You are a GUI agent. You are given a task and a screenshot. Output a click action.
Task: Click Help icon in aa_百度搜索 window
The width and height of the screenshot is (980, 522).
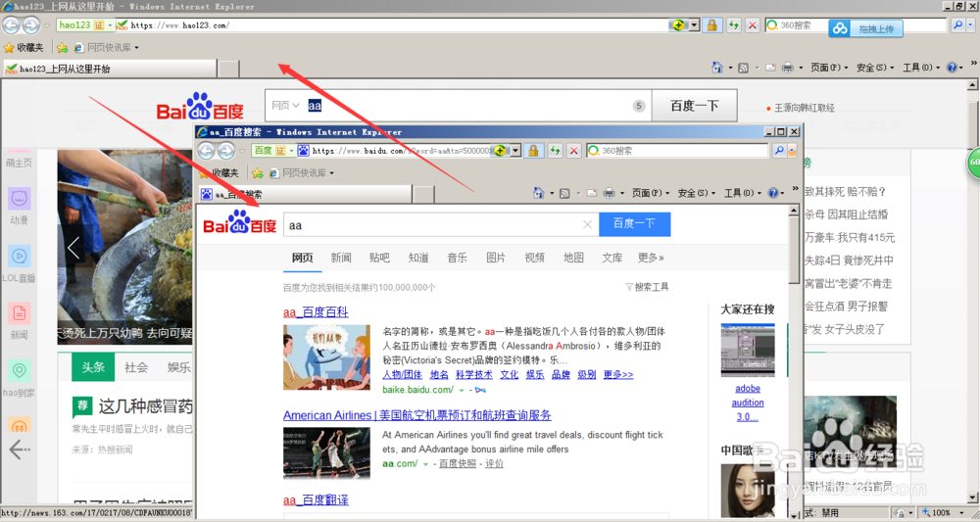[x=772, y=193]
